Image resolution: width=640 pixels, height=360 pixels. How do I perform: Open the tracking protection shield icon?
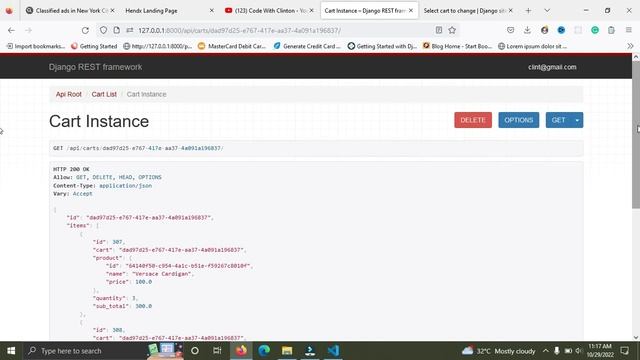point(103,30)
